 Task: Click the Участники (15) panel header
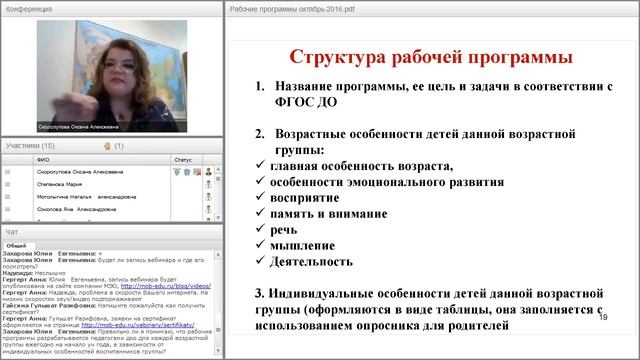[30, 146]
